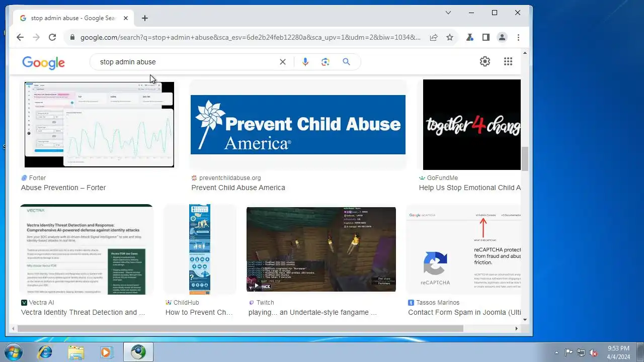Open the taskbar clock showing 9:53 PM
Image resolution: width=644 pixels, height=362 pixels.
click(x=618, y=352)
